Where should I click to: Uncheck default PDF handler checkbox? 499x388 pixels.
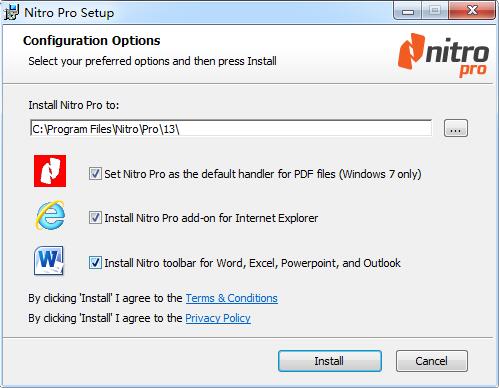(x=95, y=174)
